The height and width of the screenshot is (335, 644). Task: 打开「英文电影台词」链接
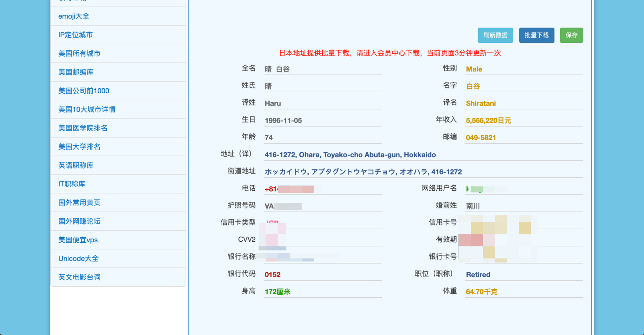click(79, 277)
